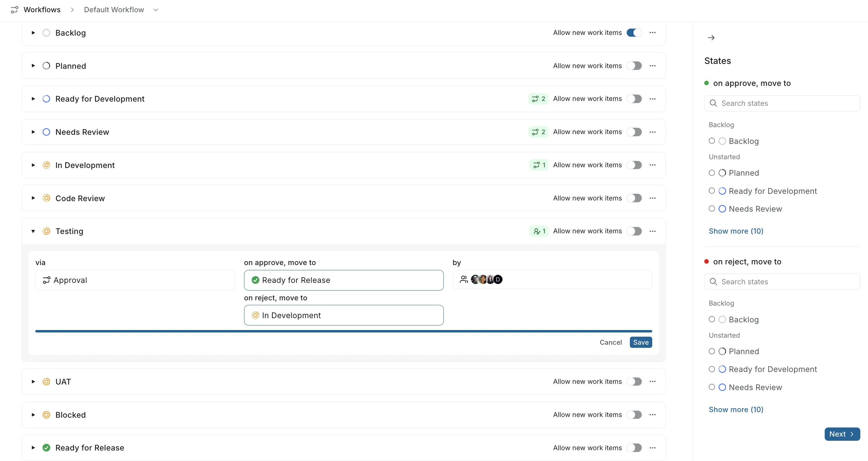Click the Search states field under on reject

pos(782,281)
